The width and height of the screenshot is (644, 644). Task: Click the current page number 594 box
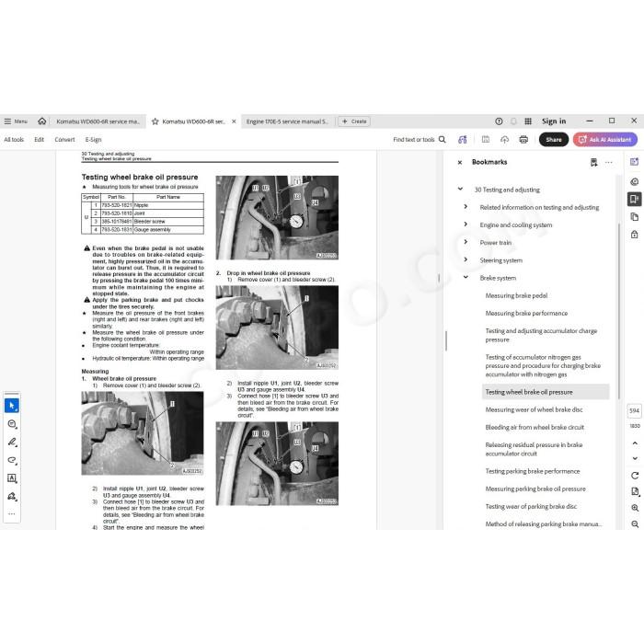point(635,410)
